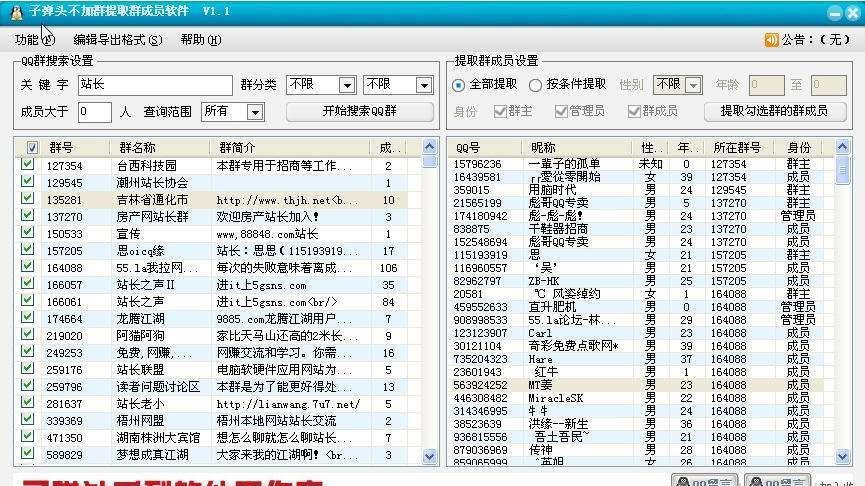Open the 编辑导出格式 menu
This screenshot has height=486, width=865.
(118, 40)
